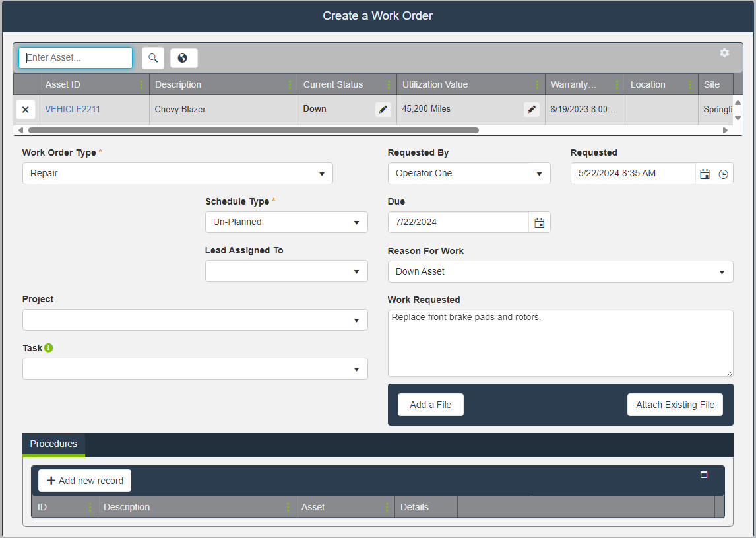Open the VEHICLE2211 asset link

point(73,109)
